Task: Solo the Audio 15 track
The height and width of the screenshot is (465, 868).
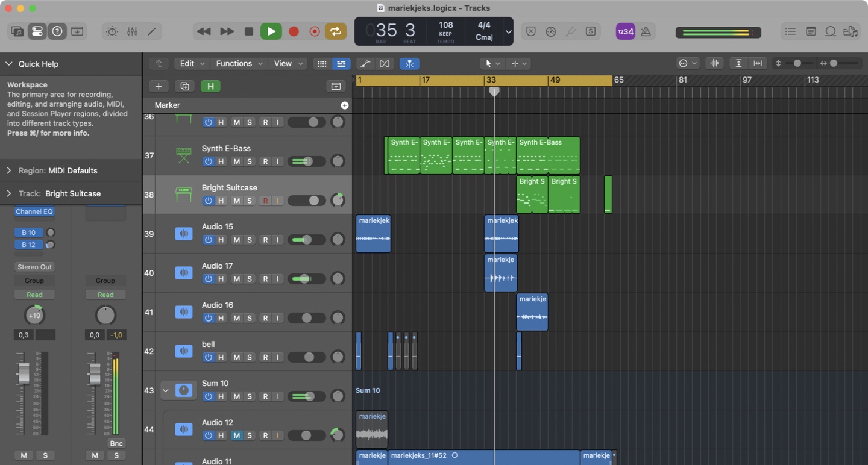Action: tap(250, 240)
